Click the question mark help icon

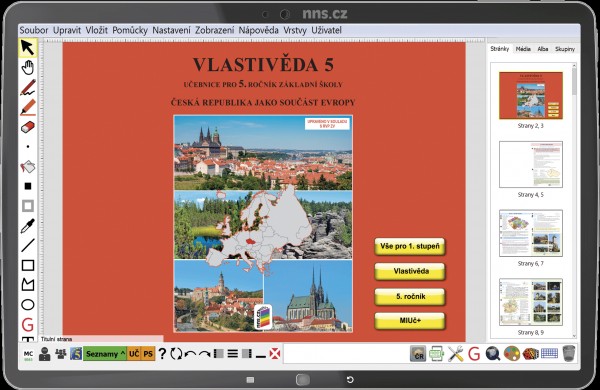tap(162, 354)
